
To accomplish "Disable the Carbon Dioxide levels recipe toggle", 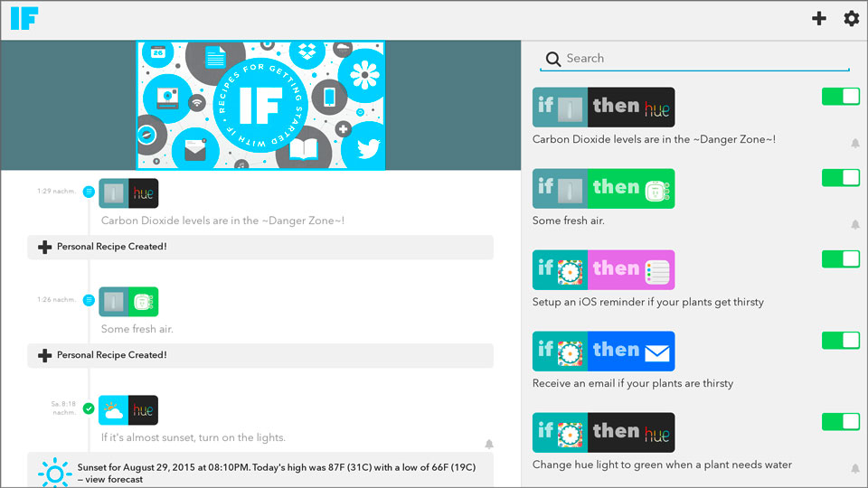I will pyautogui.click(x=840, y=97).
